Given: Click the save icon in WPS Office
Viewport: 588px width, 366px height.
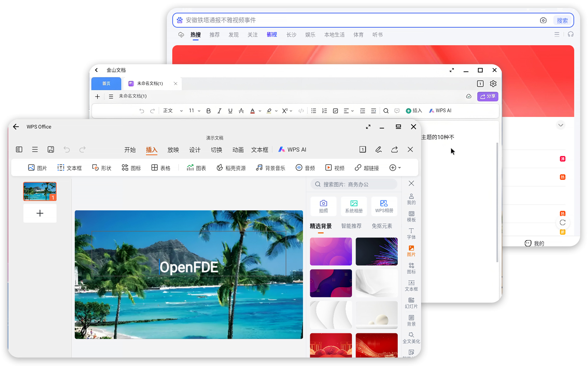Looking at the screenshot, I should click(x=51, y=149).
